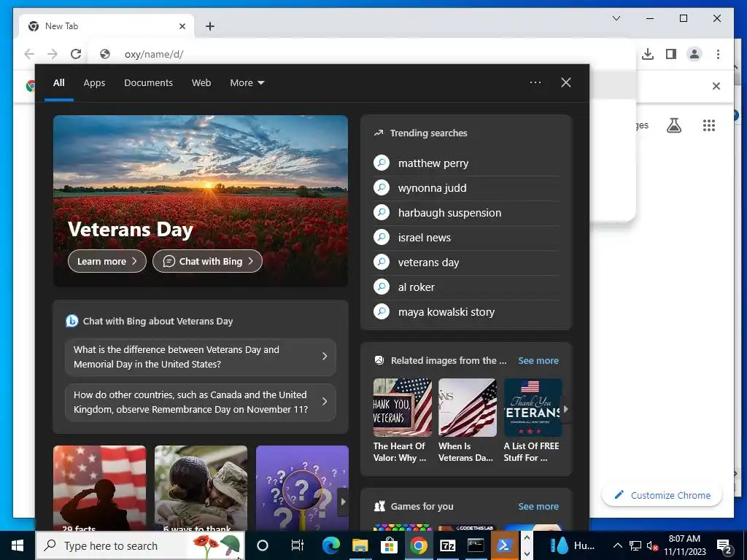Switch to the Web search tab
Image resolution: width=747 pixels, height=560 pixels.
coord(201,83)
